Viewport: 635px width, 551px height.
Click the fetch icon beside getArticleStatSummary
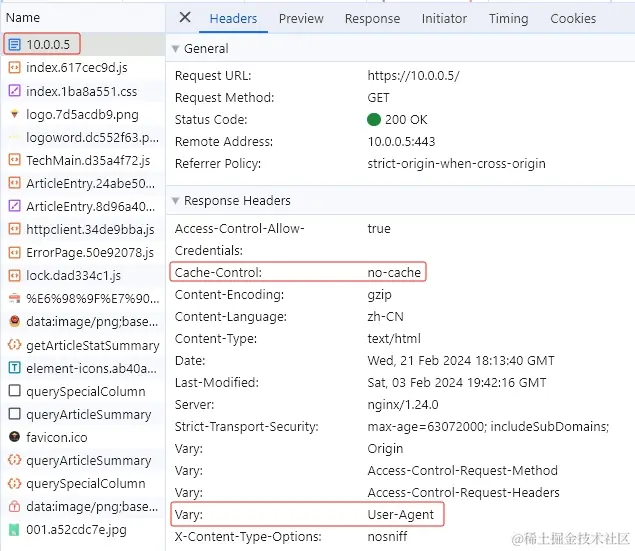pyautogui.click(x=15, y=345)
